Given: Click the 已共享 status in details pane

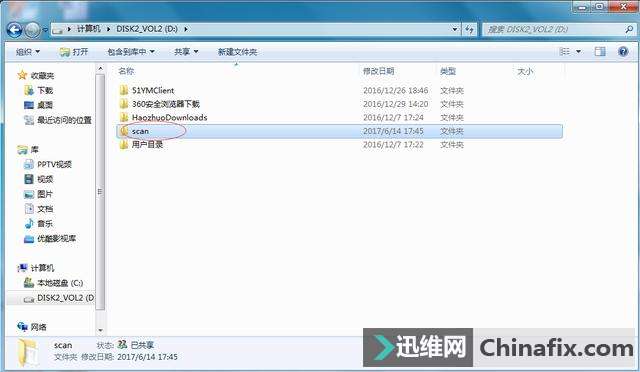Looking at the screenshot, I should [x=142, y=345].
